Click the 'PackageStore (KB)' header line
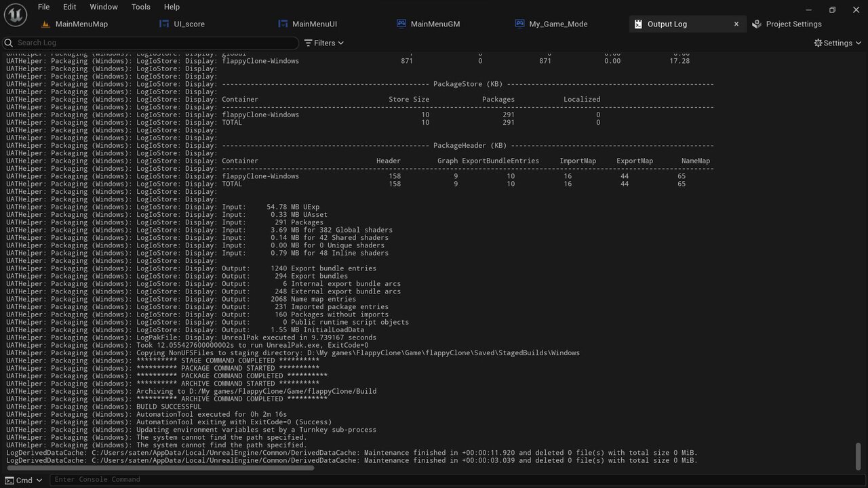Viewport: 868px width, 488px height. coord(360,84)
